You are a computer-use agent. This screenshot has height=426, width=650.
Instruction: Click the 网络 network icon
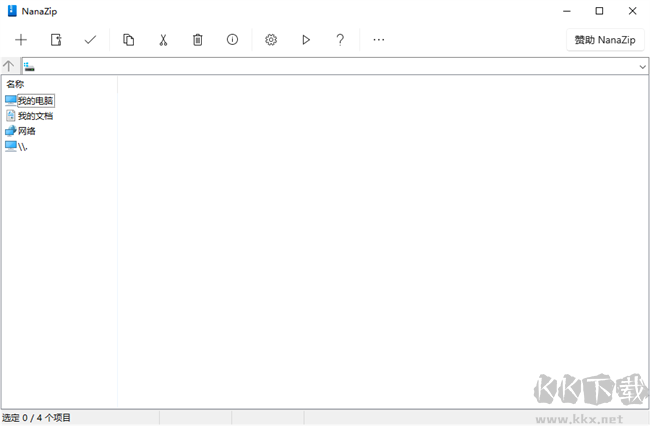coord(10,131)
